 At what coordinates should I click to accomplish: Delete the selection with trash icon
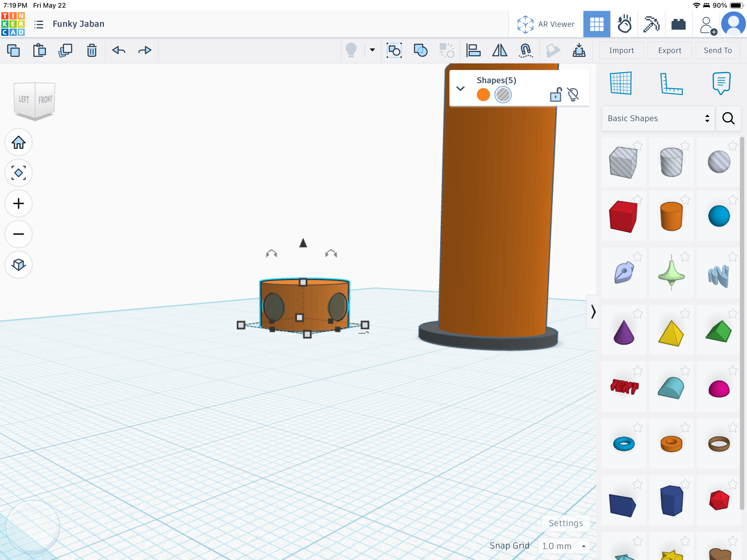coord(92,51)
